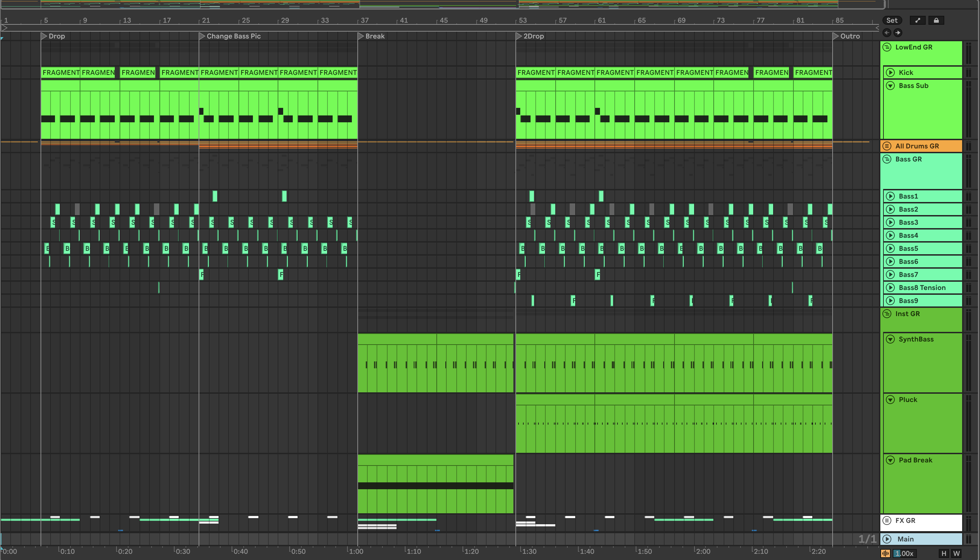Collapse the LowEnd GR group
Screen dimensions: 980x560
coord(887,47)
